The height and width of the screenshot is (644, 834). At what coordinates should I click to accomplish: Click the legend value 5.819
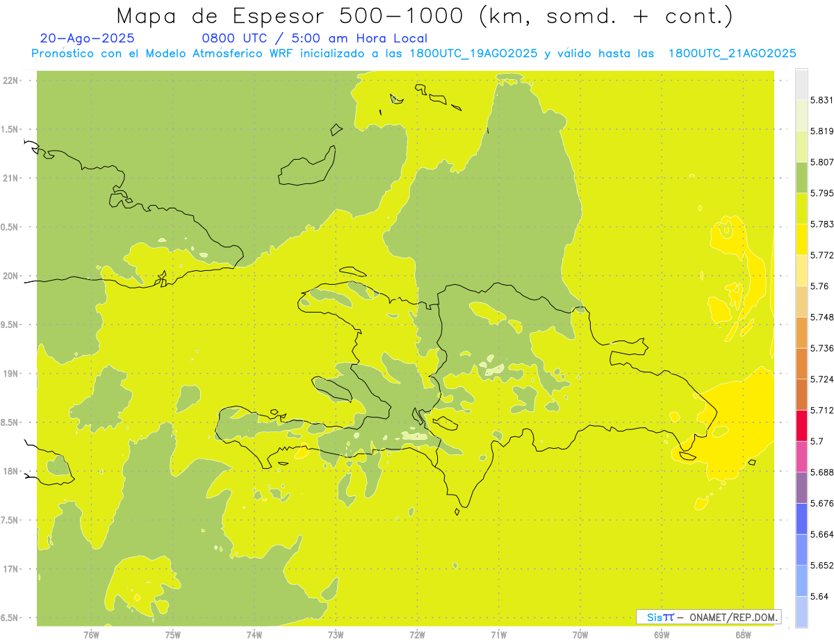821,131
